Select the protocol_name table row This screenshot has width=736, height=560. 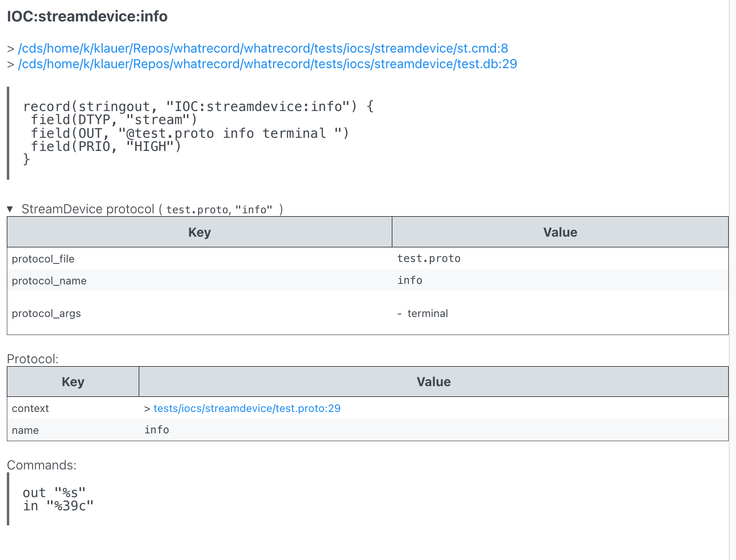(x=195, y=280)
